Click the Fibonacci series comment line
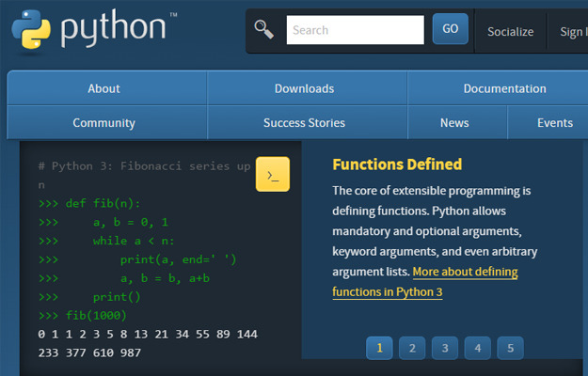588x376 pixels. click(x=144, y=175)
